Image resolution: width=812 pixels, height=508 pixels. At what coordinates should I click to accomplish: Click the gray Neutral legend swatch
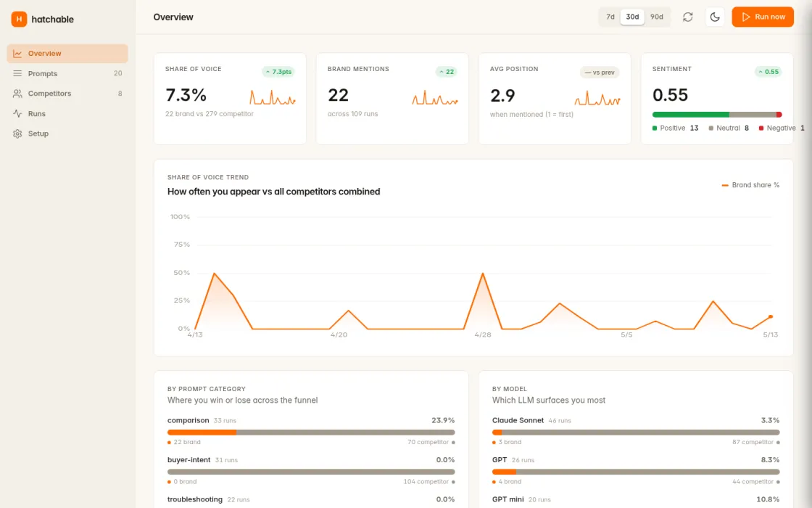tap(711, 128)
